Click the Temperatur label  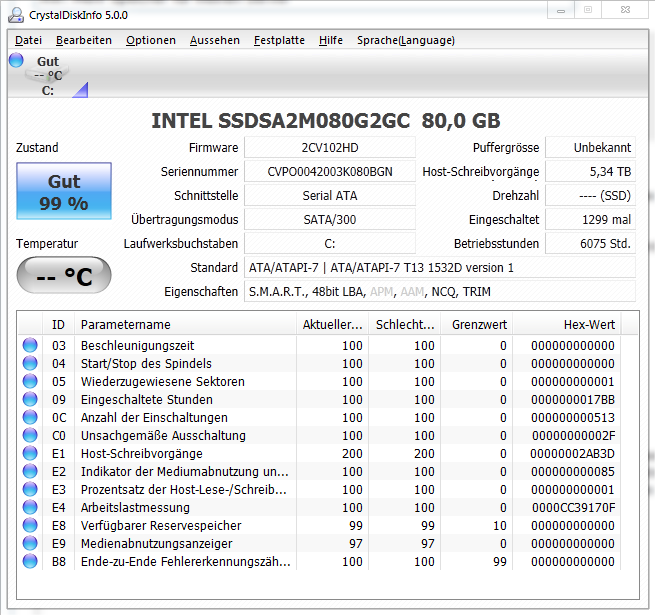(x=47, y=243)
